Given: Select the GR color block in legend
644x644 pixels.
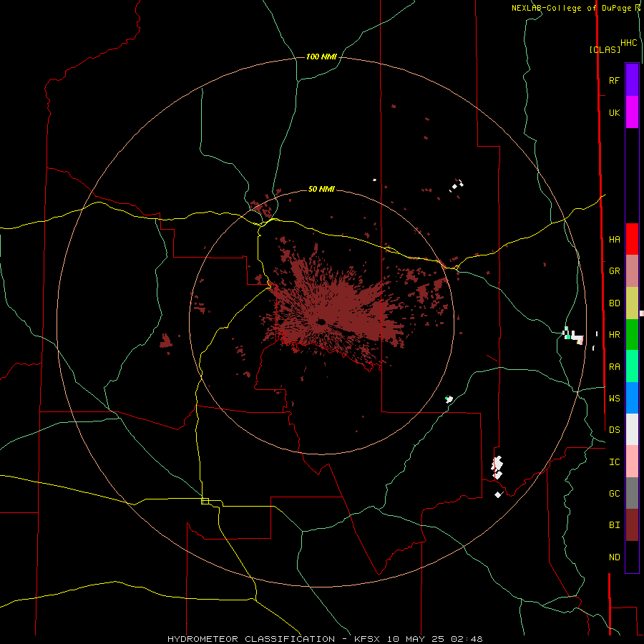Looking at the screenshot, I should point(632,271).
